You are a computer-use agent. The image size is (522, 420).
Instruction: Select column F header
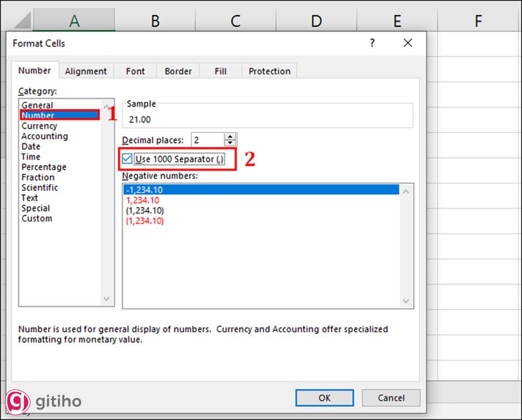pyautogui.click(x=478, y=21)
